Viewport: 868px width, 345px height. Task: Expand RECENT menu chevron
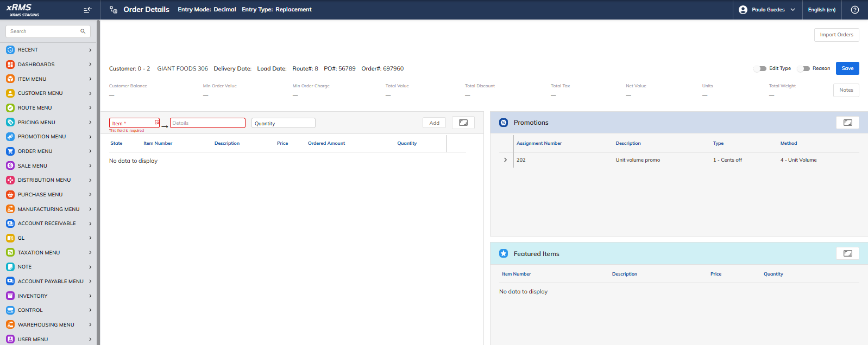(90, 50)
